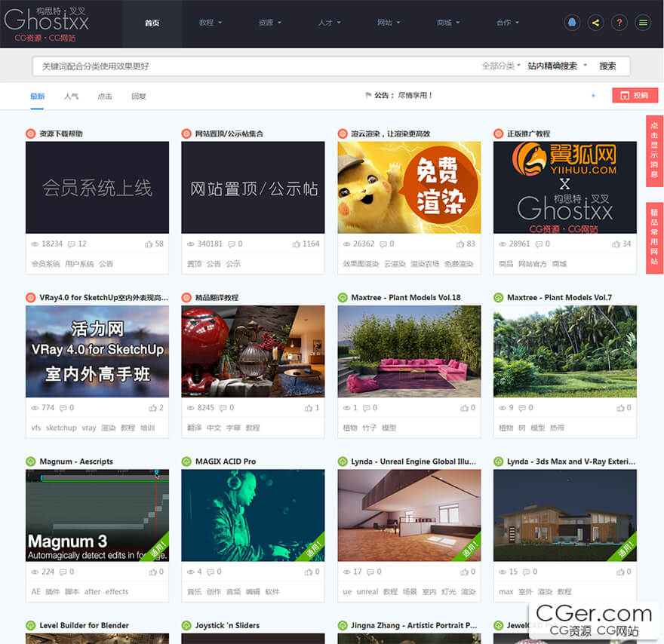Click like icon on VRay4.0 for SketchUp card
664x644 pixels.
click(x=153, y=408)
